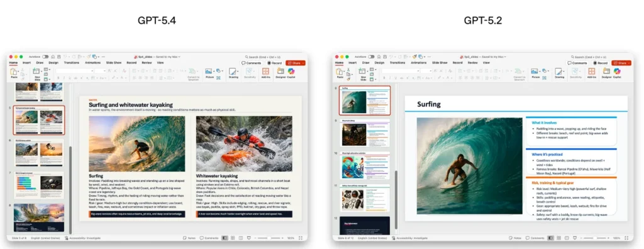The width and height of the screenshot is (644, 249).
Task: Open Designer in the GPT-5.2 window
Action: 606,73
